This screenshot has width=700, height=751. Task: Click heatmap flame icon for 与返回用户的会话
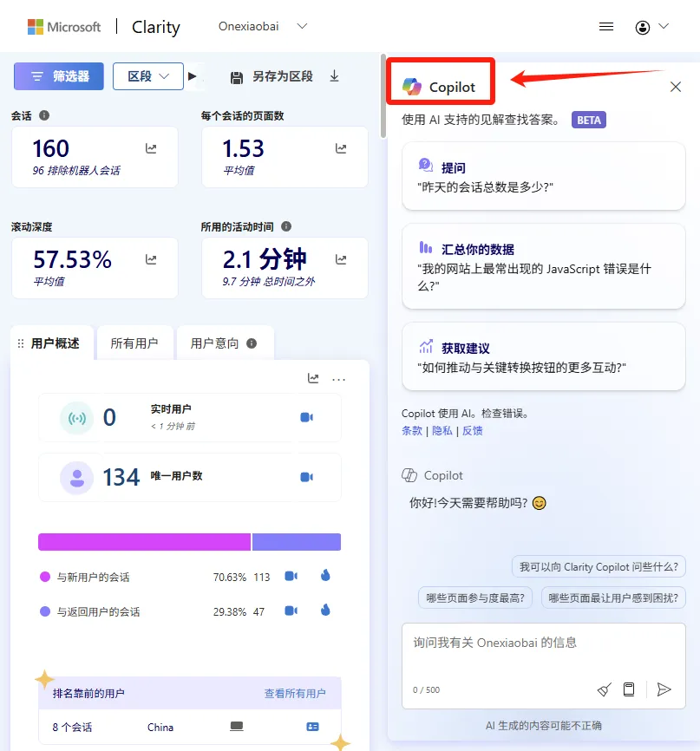point(325,610)
